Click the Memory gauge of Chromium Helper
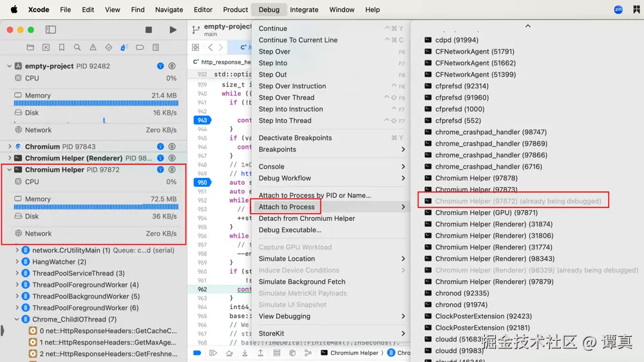644x362 pixels. 95,202
